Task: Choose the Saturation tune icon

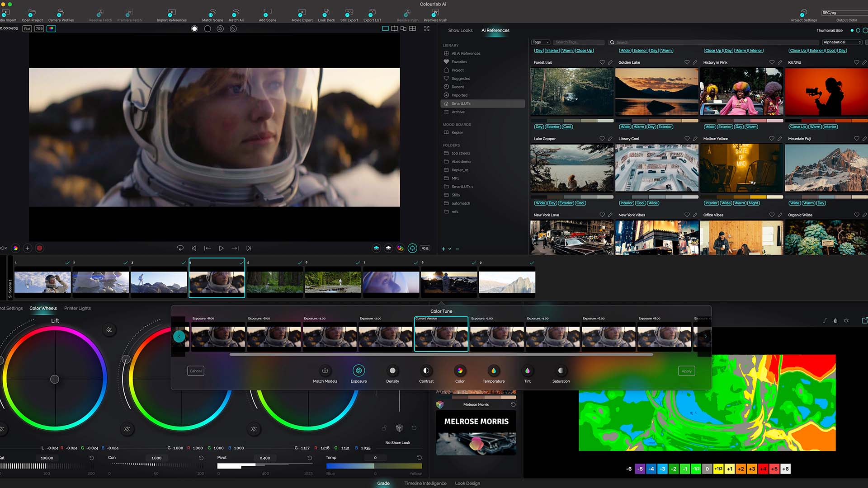Action: tap(561, 371)
